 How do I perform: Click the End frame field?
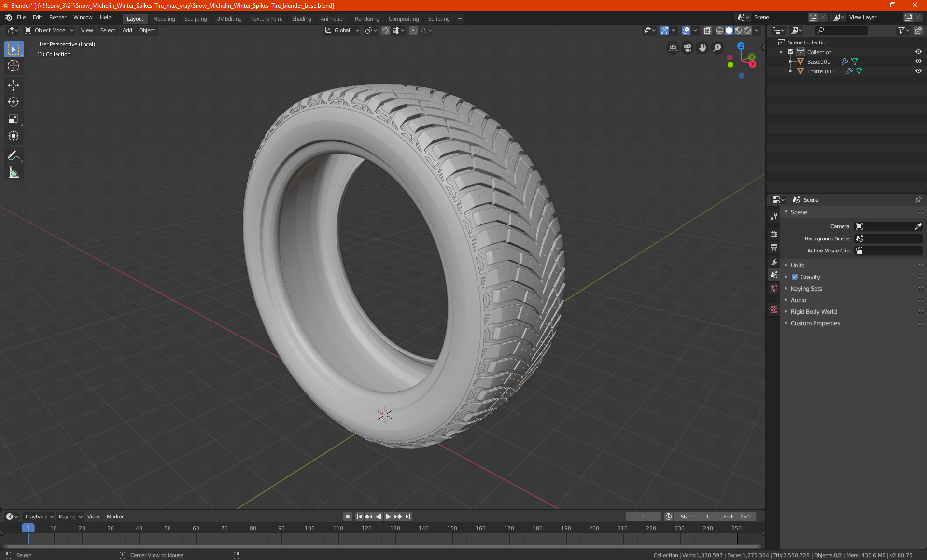pyautogui.click(x=736, y=517)
